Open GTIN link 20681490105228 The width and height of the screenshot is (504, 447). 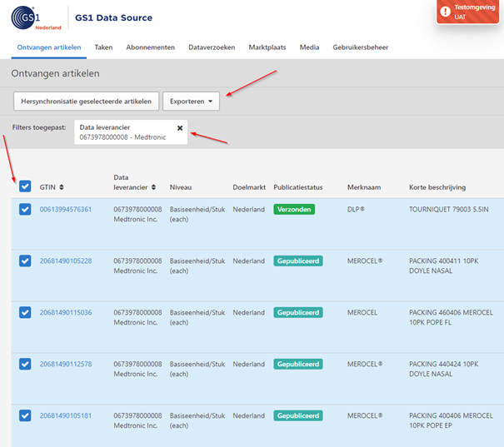click(x=66, y=261)
